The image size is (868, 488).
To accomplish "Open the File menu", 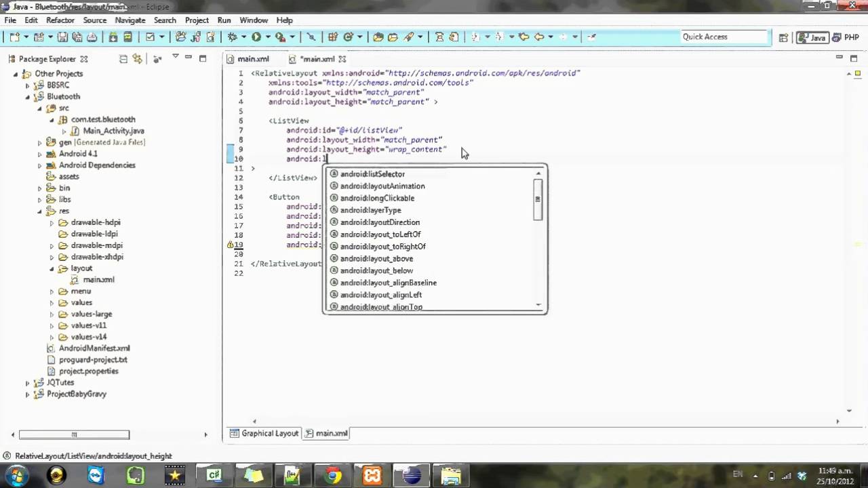I will (x=10, y=20).
